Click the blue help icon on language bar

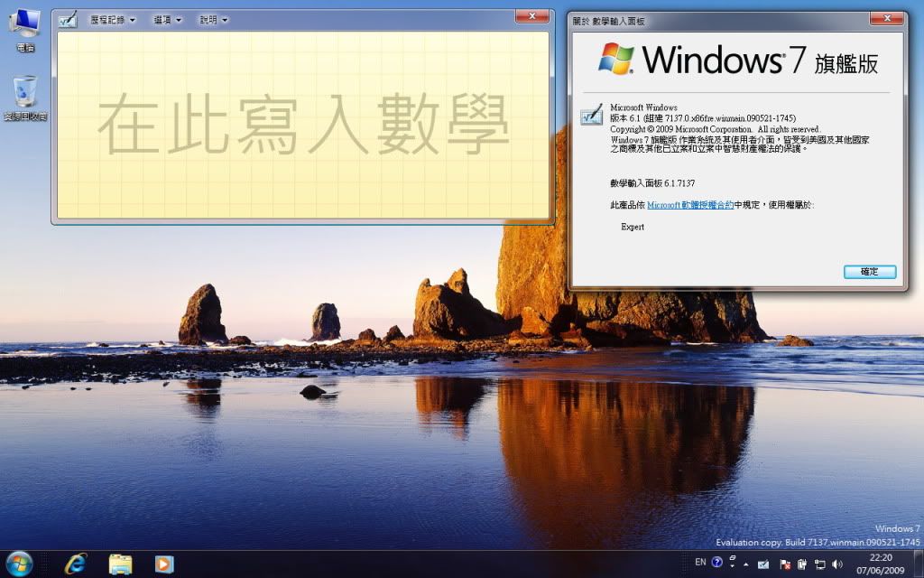pos(716,562)
